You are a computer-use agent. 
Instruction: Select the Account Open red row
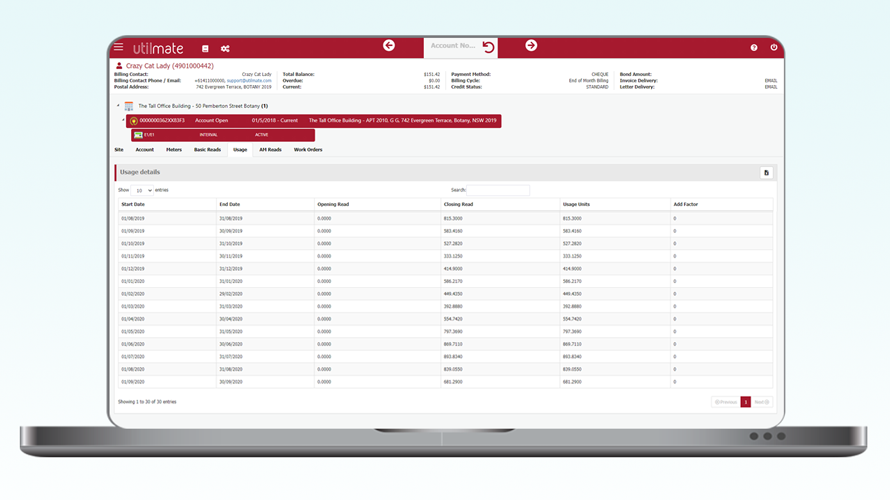click(313, 121)
